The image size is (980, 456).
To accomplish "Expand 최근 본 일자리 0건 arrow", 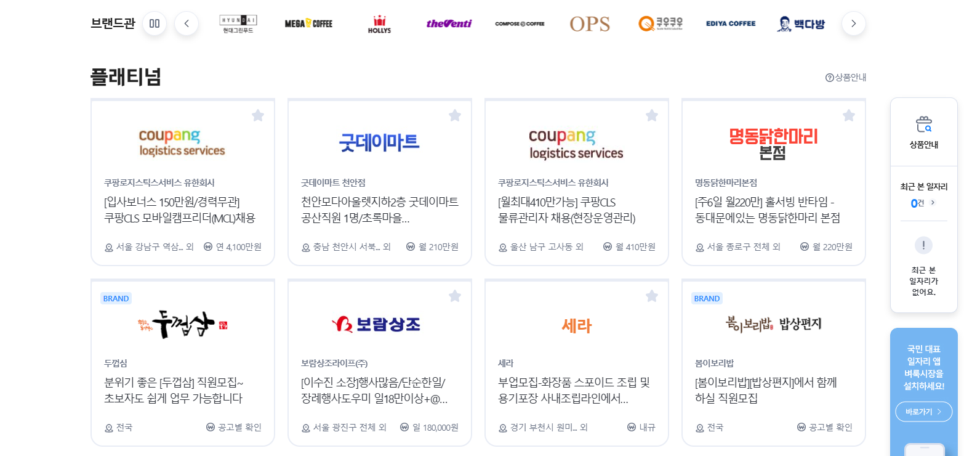I will 933,203.
